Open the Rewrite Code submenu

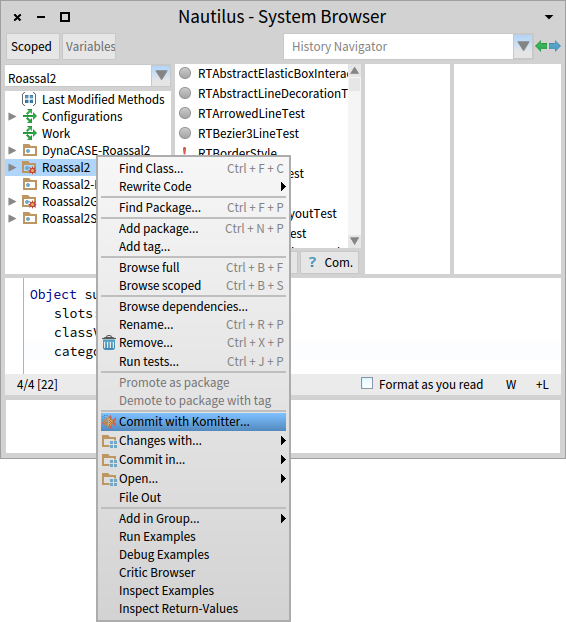point(194,186)
